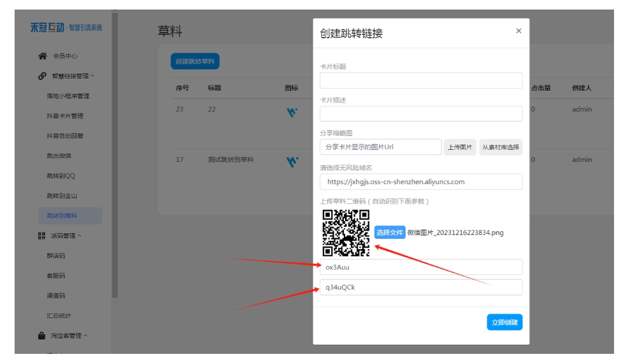
Task: Click the 从素材库选择 button
Action: pos(500,147)
